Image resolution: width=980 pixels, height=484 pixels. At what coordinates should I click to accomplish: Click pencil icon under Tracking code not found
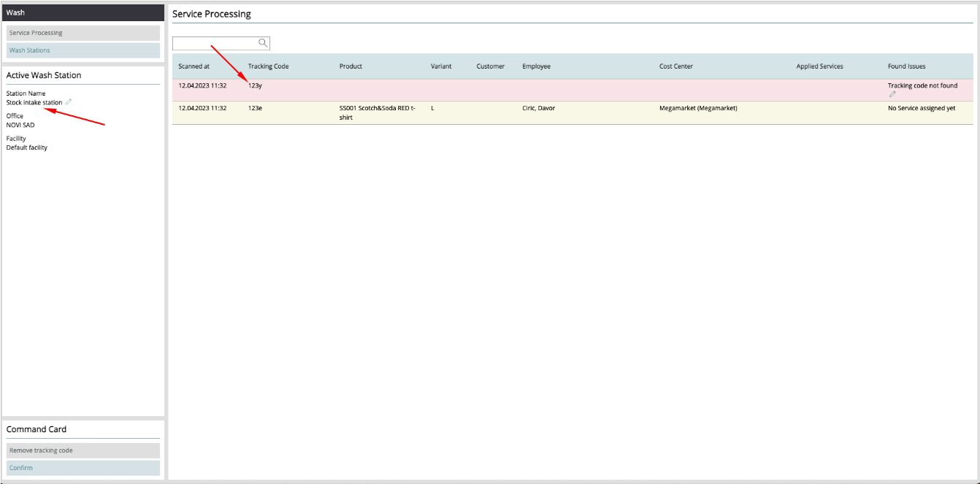point(892,94)
